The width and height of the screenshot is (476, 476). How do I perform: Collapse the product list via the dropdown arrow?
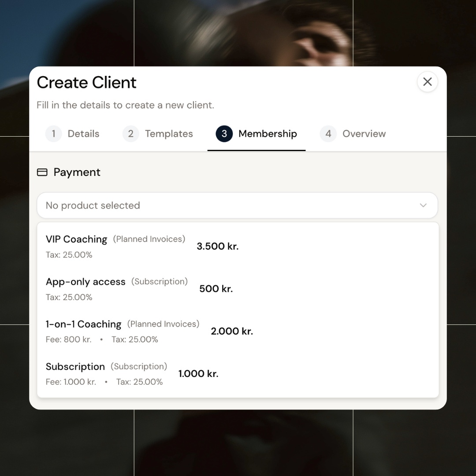click(x=423, y=205)
